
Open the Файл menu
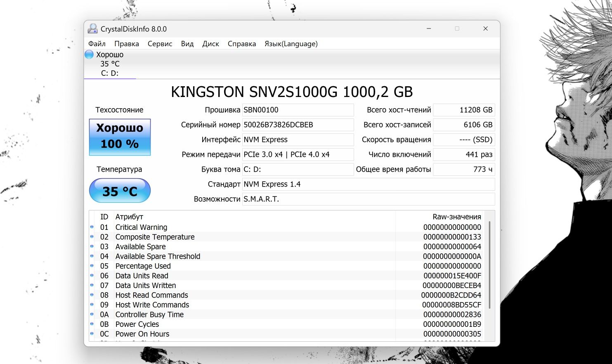click(97, 44)
